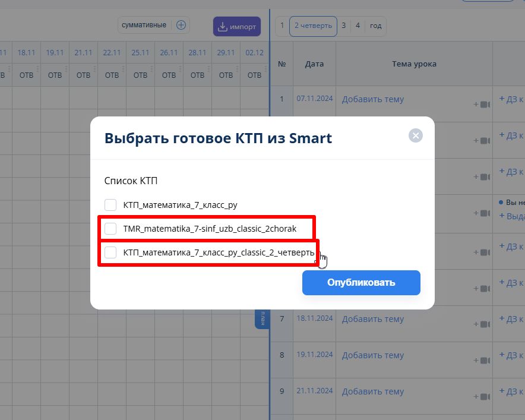
Task: Click the 22.11 date column header
Action: [x=112, y=53]
